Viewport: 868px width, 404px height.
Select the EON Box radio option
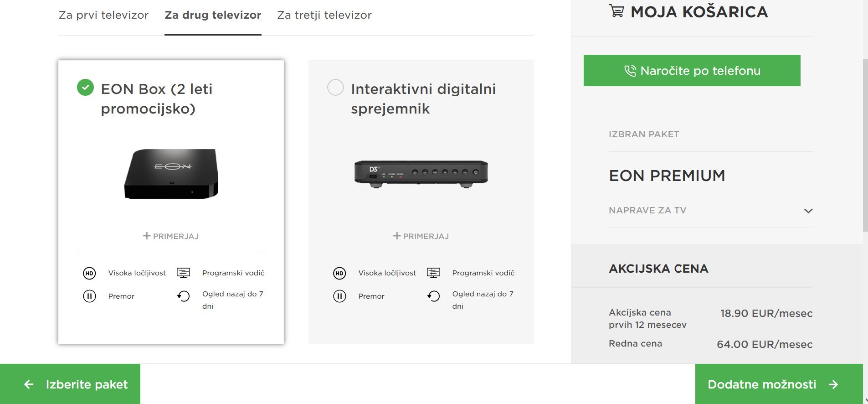coord(85,87)
